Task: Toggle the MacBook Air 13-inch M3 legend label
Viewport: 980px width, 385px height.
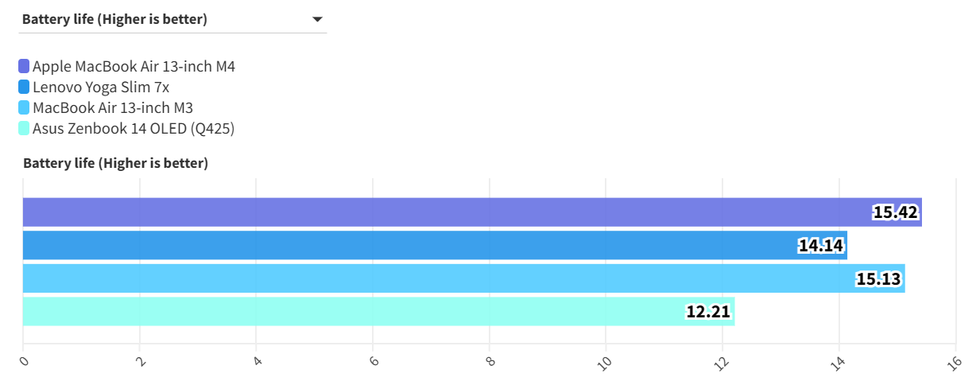Action: coord(113,107)
